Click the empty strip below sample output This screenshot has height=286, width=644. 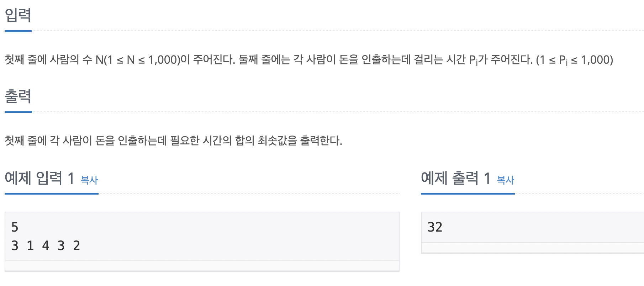coord(533,248)
